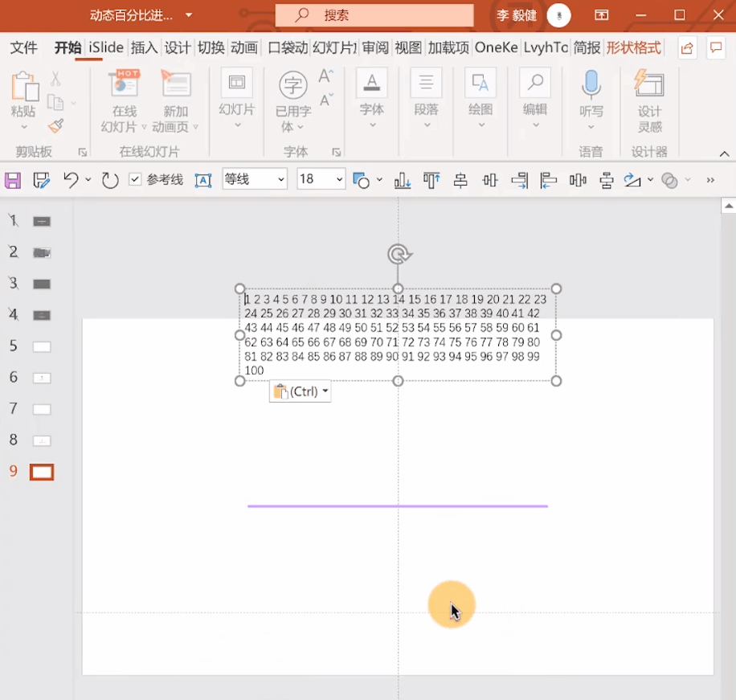Increase font size with the large A icon

325,76
